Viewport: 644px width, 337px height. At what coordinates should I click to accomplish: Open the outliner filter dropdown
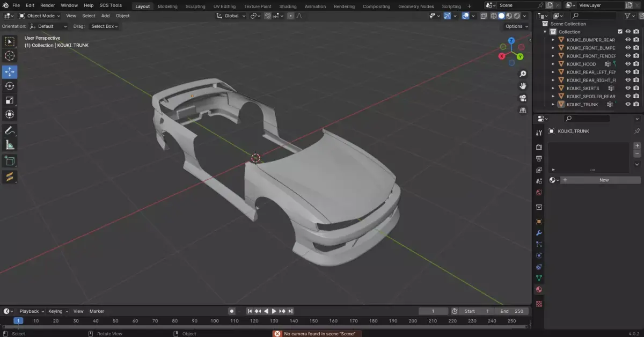coord(630,16)
